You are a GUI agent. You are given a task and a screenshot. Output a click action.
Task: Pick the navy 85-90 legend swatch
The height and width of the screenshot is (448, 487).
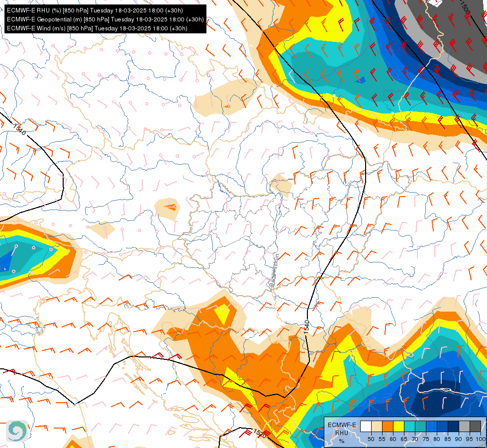[x=453, y=426]
